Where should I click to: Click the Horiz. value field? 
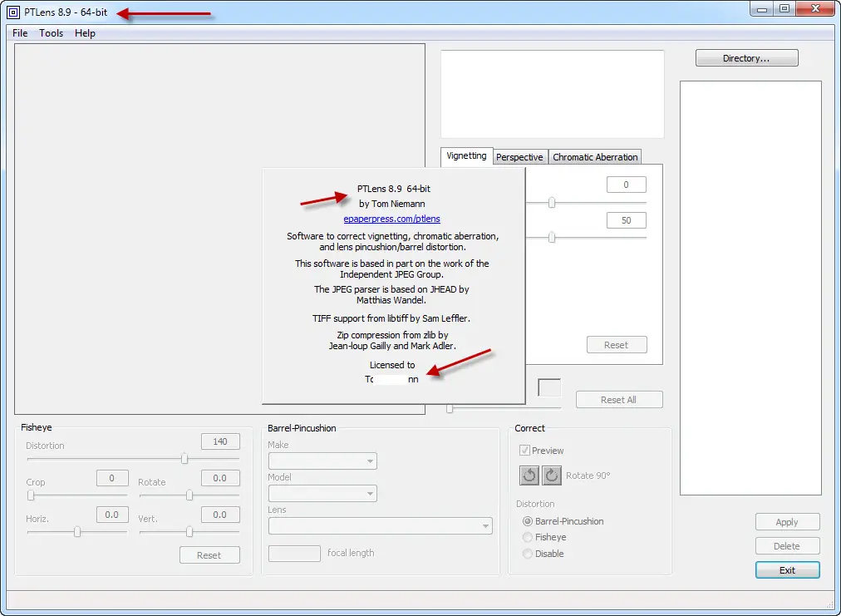coord(112,515)
